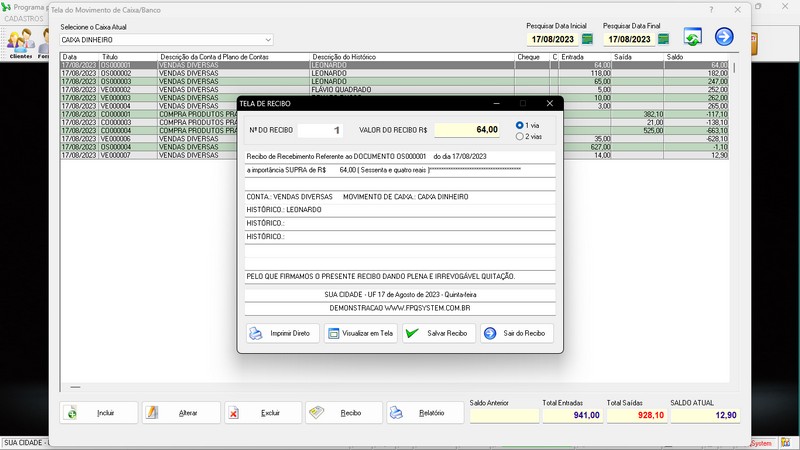Click the Alterar button
Image resolution: width=800 pixels, height=450 pixels.
(x=181, y=413)
